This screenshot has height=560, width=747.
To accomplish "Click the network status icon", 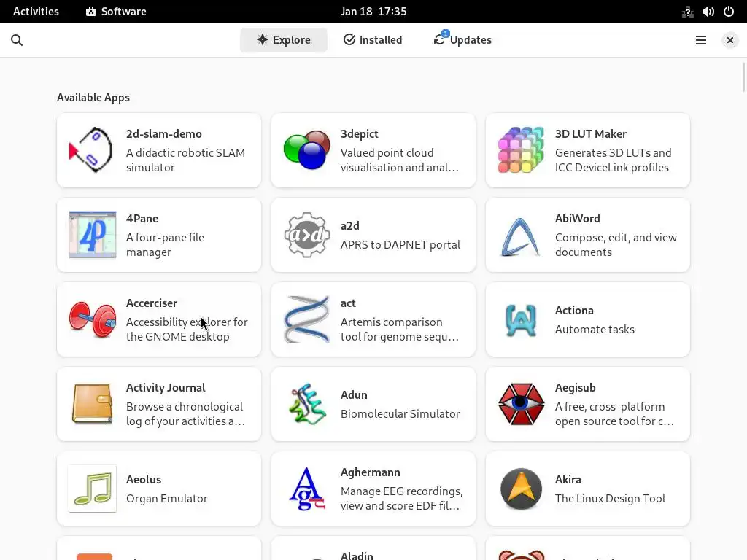I will (687, 12).
